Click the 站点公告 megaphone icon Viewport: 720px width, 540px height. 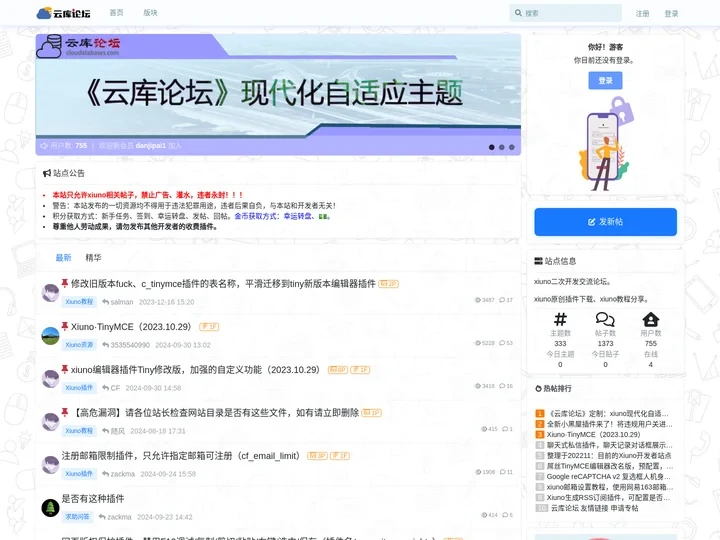click(x=46, y=173)
